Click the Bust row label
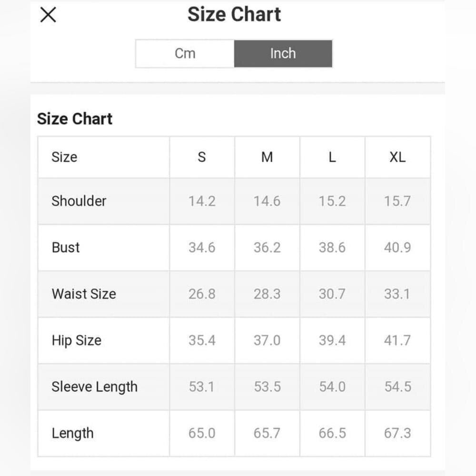This screenshot has height=476, width=476. (66, 248)
